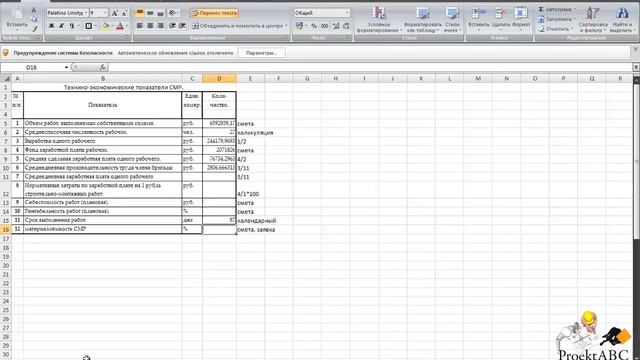Apply accounting number format icon

click(300, 26)
